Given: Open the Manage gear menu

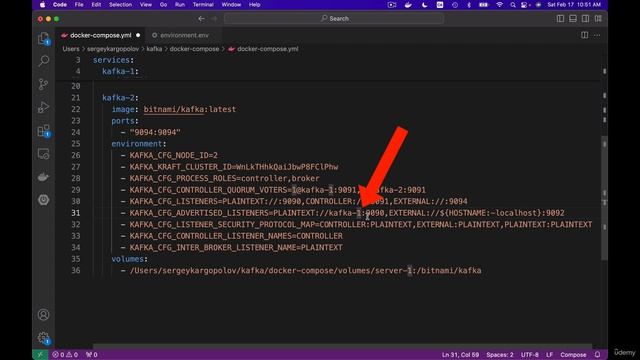Looking at the screenshot, I should tap(43, 338).
